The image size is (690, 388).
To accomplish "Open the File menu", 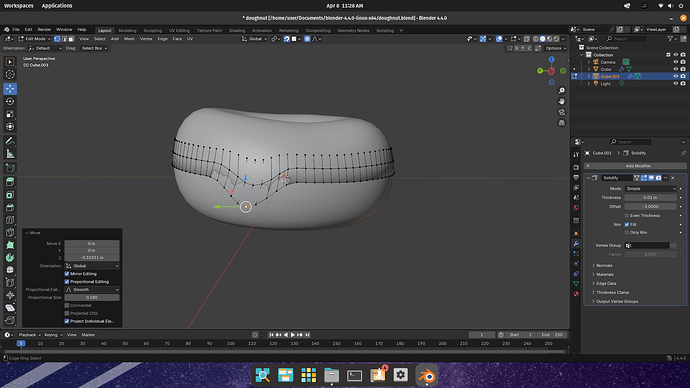I will (x=16, y=29).
